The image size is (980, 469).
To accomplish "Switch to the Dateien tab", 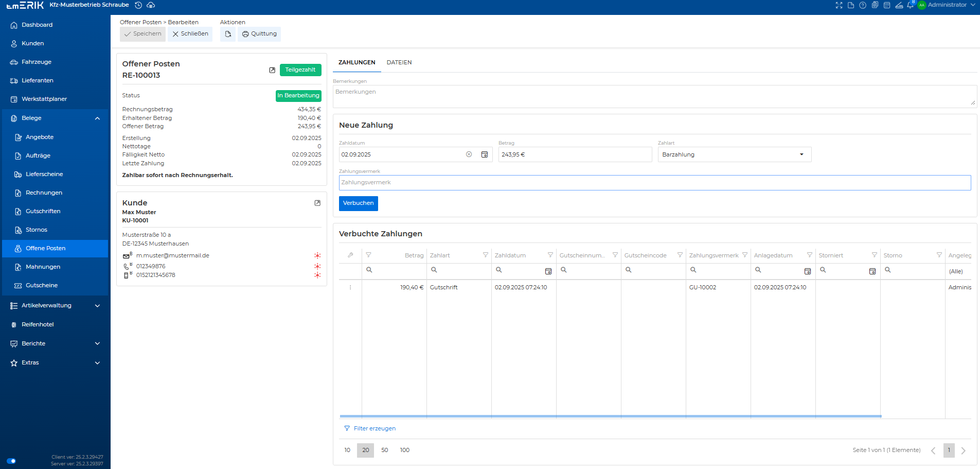I will (x=399, y=62).
